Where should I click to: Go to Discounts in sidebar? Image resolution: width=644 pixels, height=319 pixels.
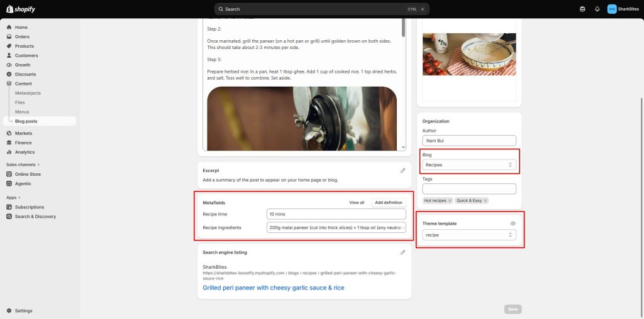25,74
